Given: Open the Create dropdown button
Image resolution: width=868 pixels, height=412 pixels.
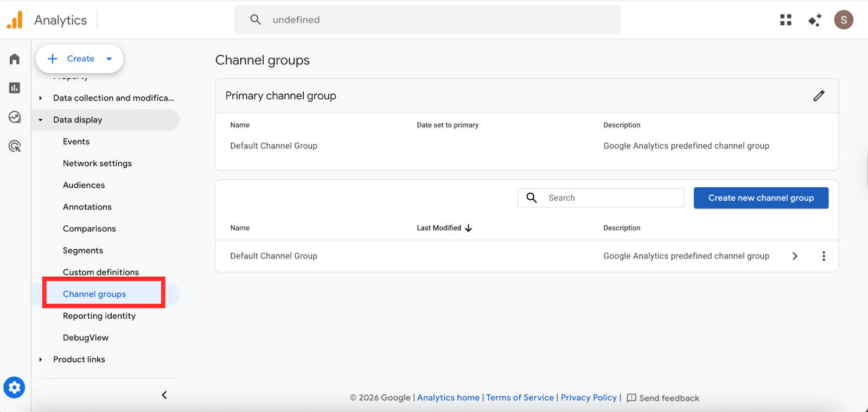Looking at the screenshot, I should [80, 59].
